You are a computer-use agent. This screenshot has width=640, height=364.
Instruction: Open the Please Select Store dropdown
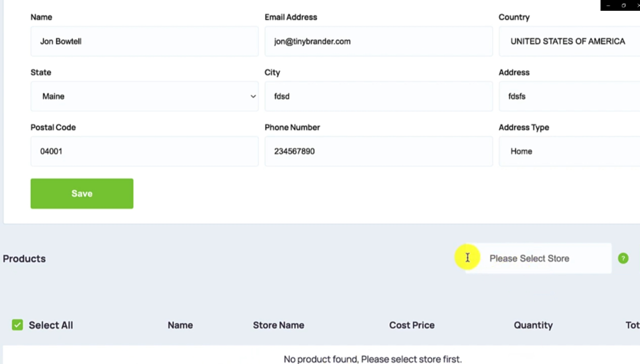point(537,258)
